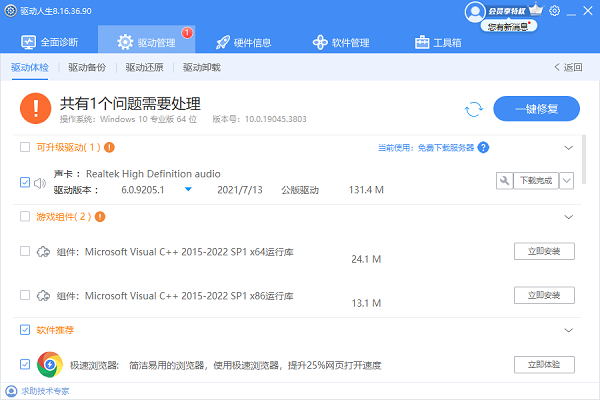Click 立即安装 for x86 runtime

(x=544, y=295)
